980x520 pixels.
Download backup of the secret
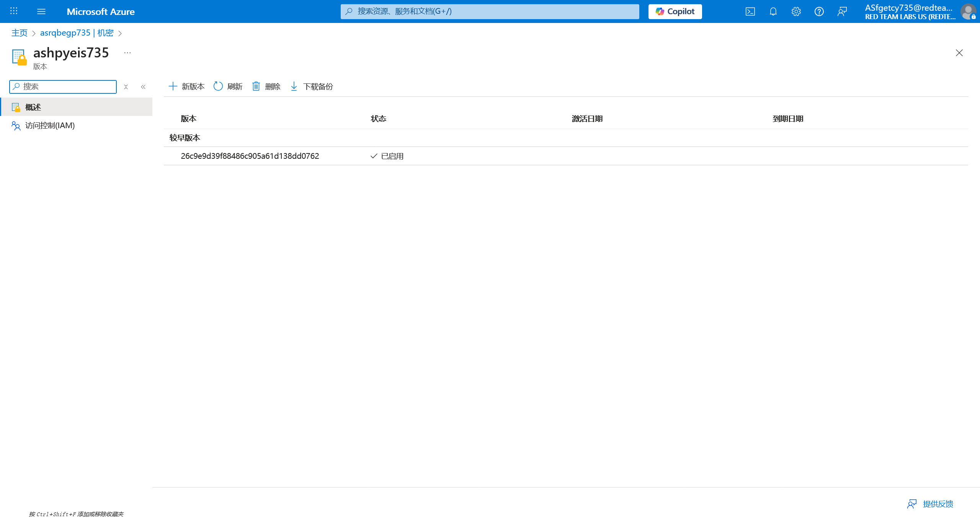point(312,86)
